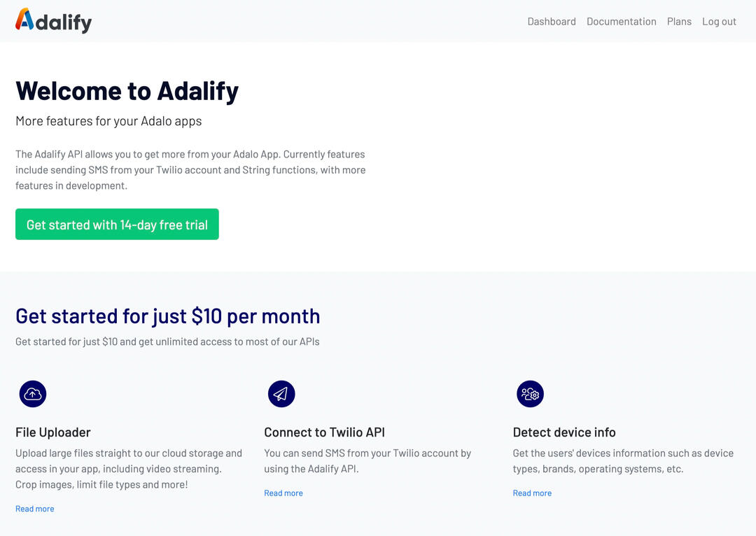
Task: Open the Dashboard page from the navigation
Action: click(x=552, y=22)
